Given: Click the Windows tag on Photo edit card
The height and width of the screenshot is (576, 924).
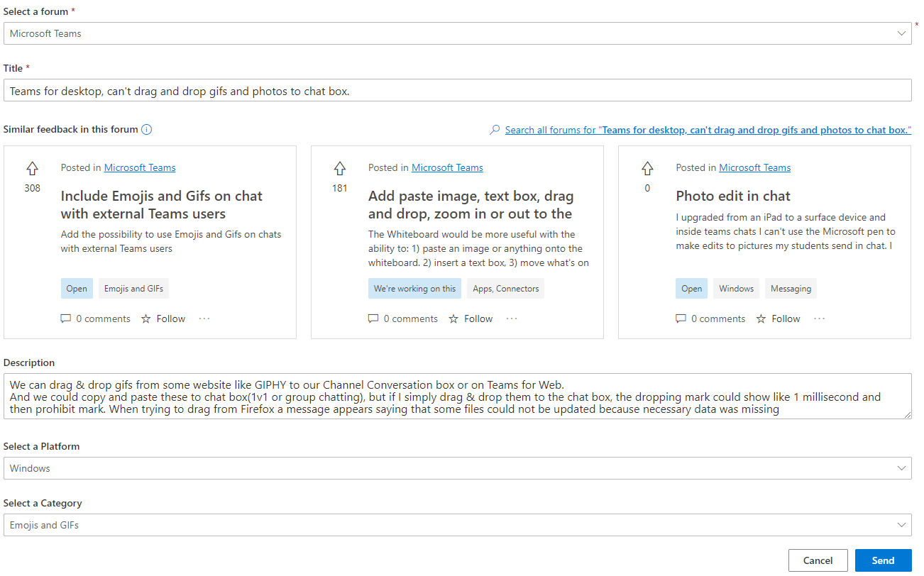Looking at the screenshot, I should coord(737,288).
